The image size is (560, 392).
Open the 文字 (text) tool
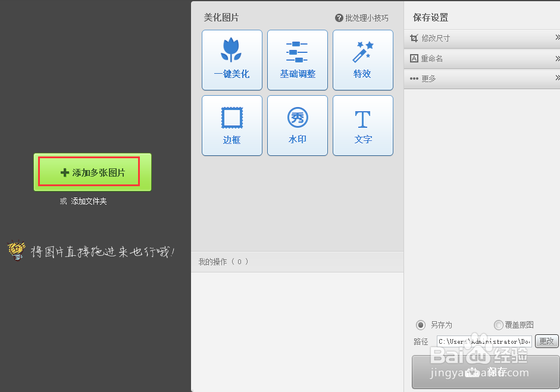362,125
